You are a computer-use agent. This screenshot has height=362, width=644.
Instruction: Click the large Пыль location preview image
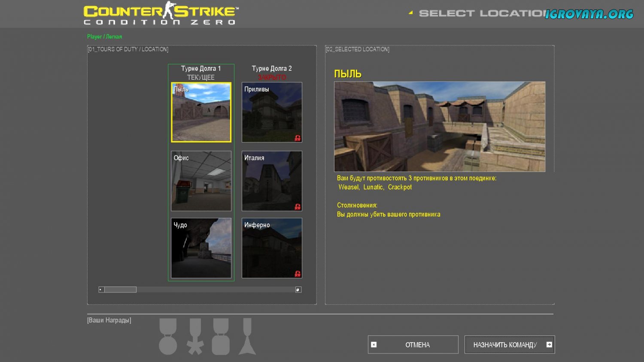point(440,127)
